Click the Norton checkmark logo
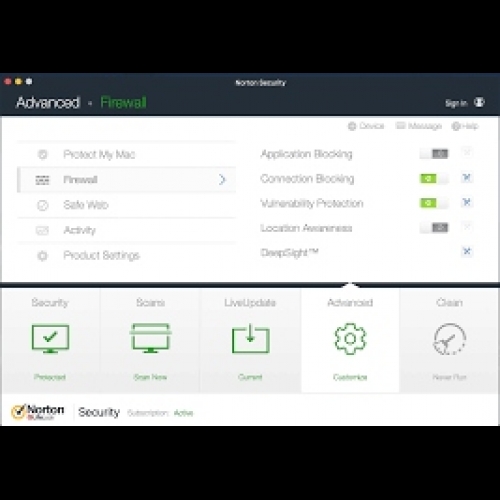This screenshot has width=500, height=500. (18, 412)
